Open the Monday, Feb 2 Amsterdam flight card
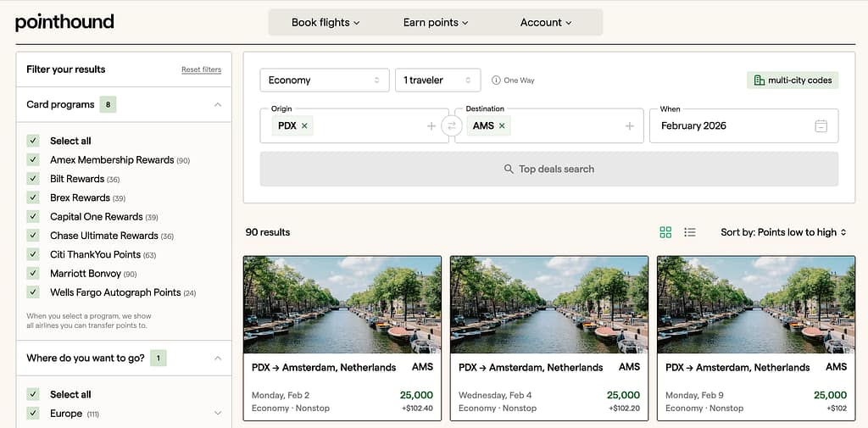 point(342,337)
